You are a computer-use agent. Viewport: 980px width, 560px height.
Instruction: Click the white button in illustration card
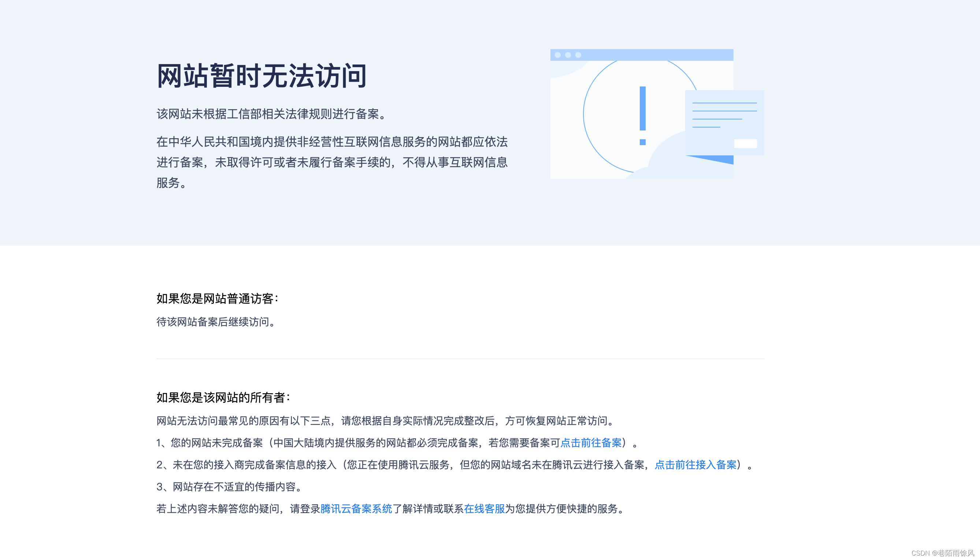point(745,143)
